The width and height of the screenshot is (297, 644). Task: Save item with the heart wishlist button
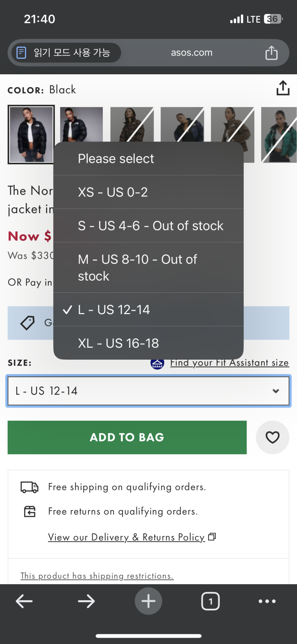[x=272, y=437]
